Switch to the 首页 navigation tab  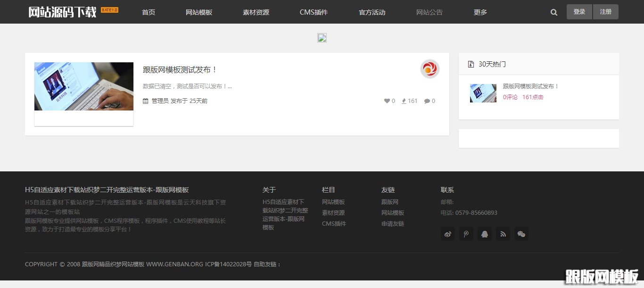[148, 12]
